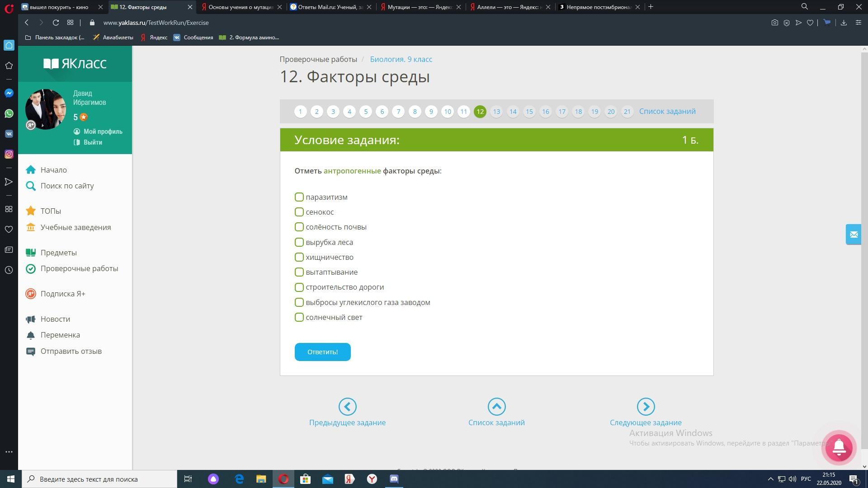Tick 'выбросы углекислого газа заводом' checkbox
Image resolution: width=868 pixels, height=488 pixels.
tap(299, 302)
